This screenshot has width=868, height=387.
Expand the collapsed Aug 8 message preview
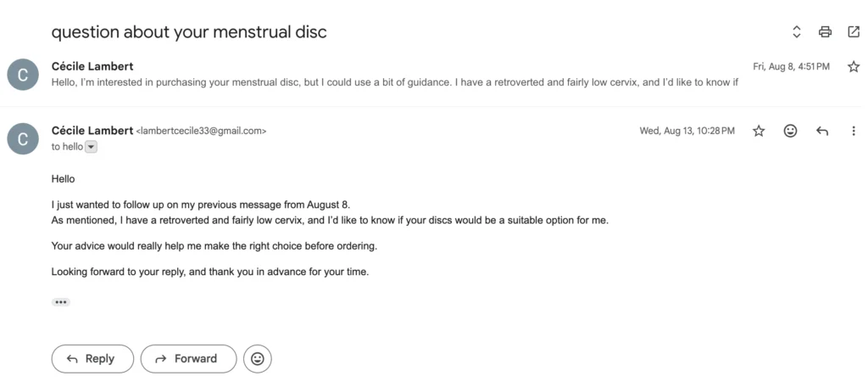pos(396,82)
